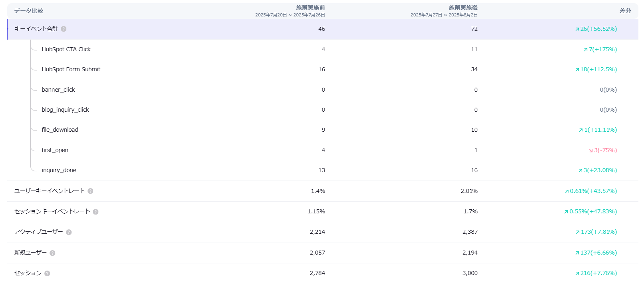Select first_open event row
The width and height of the screenshot is (644, 281).
[x=55, y=150]
